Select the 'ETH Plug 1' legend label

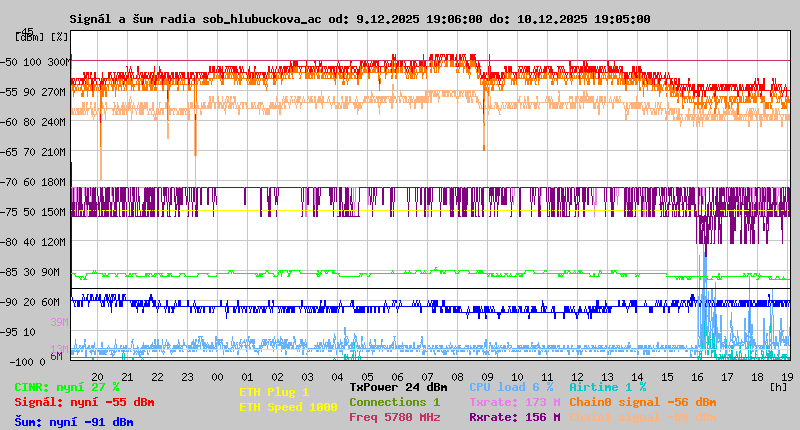pos(274,392)
